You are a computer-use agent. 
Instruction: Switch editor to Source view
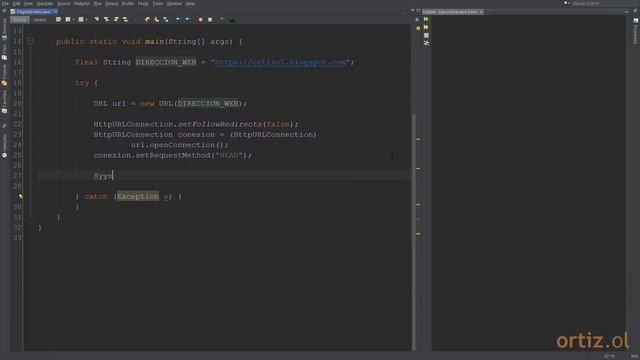[20, 20]
